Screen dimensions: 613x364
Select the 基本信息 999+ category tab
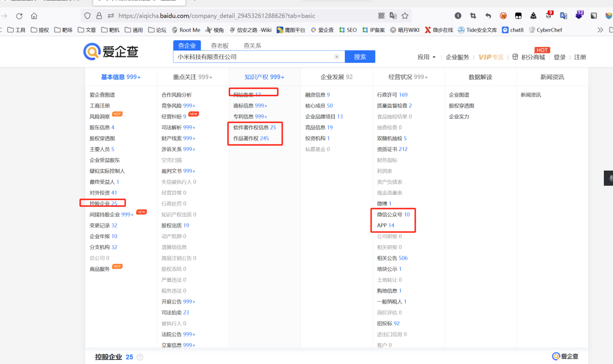pyautogui.click(x=121, y=77)
